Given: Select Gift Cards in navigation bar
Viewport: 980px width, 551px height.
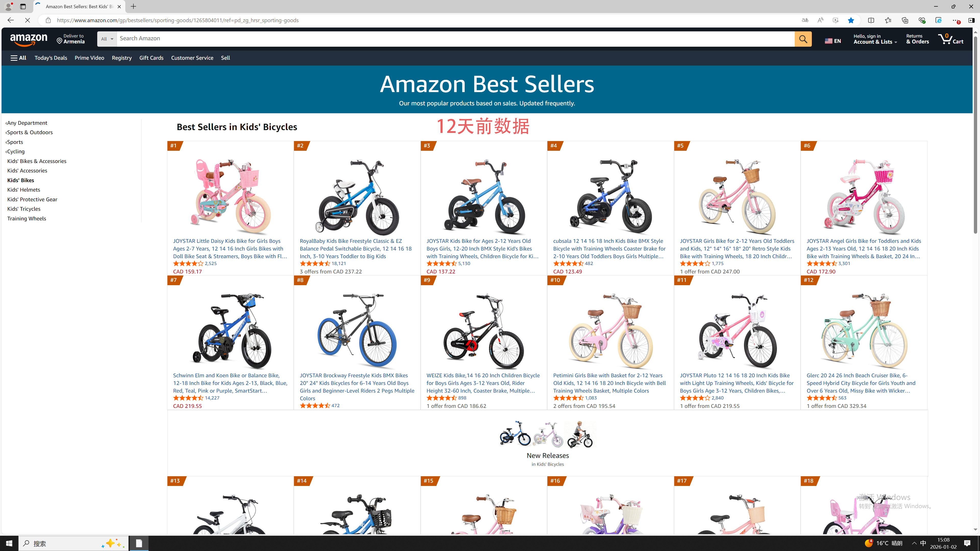Looking at the screenshot, I should pos(151,58).
